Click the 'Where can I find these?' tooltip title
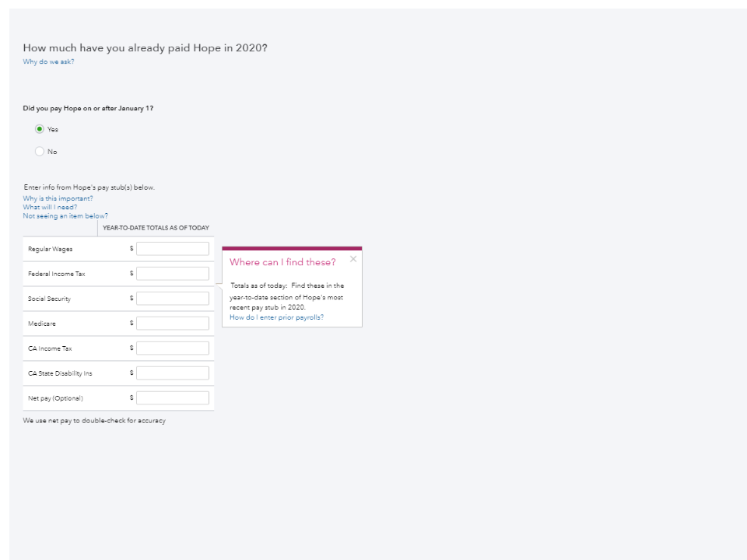Image resolution: width=747 pixels, height=560 pixels. [282, 262]
